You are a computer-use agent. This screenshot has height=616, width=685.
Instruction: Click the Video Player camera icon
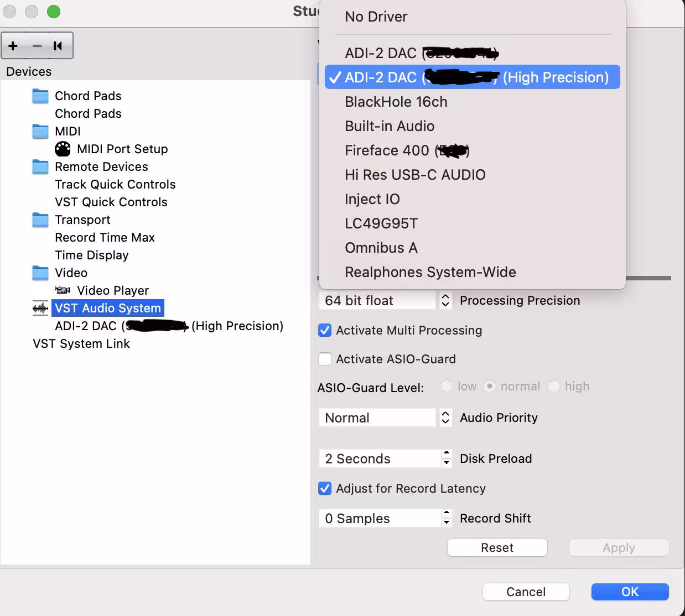[63, 290]
